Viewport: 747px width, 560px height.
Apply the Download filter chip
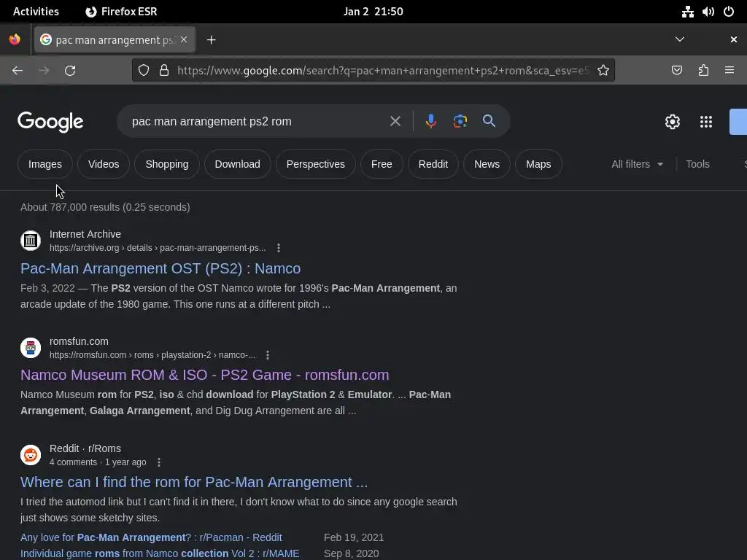(x=238, y=164)
